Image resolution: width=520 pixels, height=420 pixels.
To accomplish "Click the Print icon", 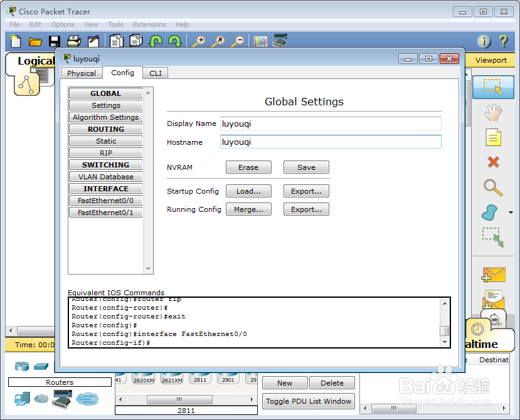I will coord(74,41).
